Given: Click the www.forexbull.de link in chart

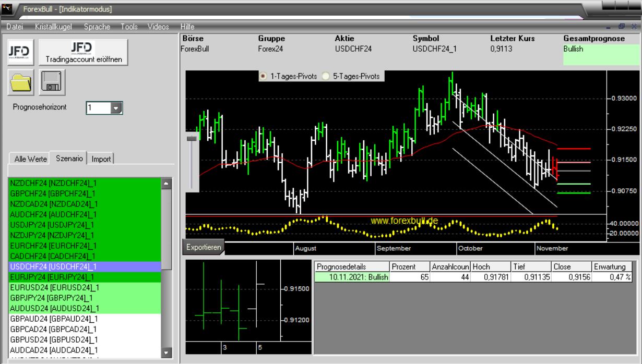Looking at the screenshot, I should click(405, 221).
